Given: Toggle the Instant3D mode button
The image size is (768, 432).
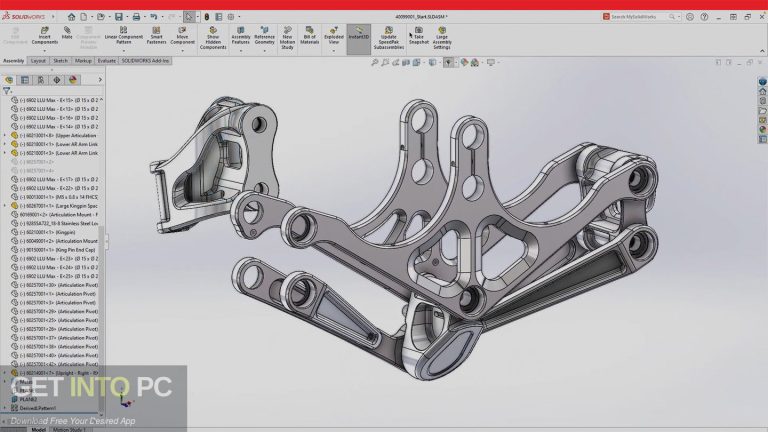Looking at the screenshot, I should click(x=359, y=36).
